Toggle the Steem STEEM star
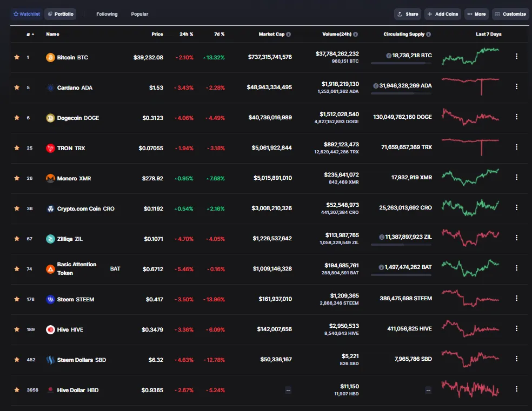The image size is (532, 411). (17, 299)
